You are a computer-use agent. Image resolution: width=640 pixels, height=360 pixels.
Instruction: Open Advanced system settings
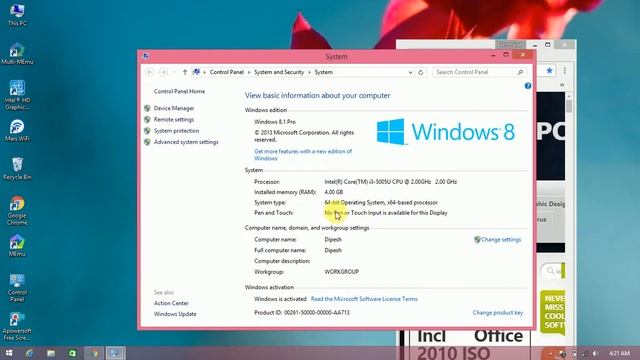click(x=186, y=142)
